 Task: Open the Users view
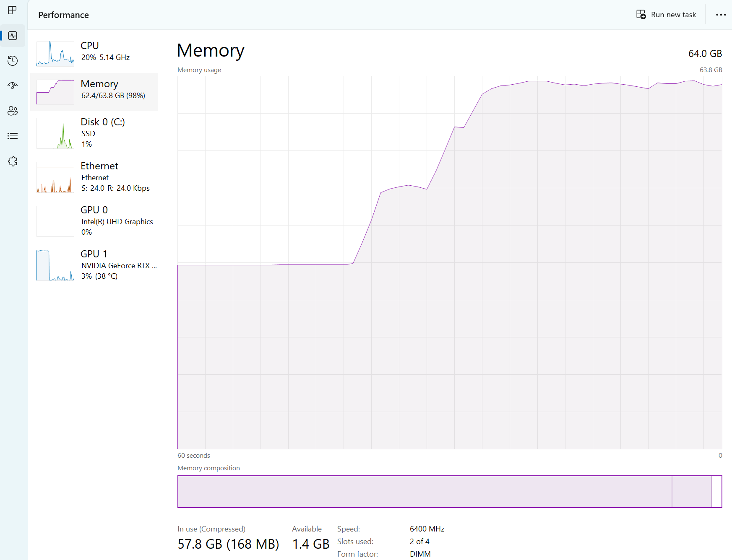pos(12,111)
